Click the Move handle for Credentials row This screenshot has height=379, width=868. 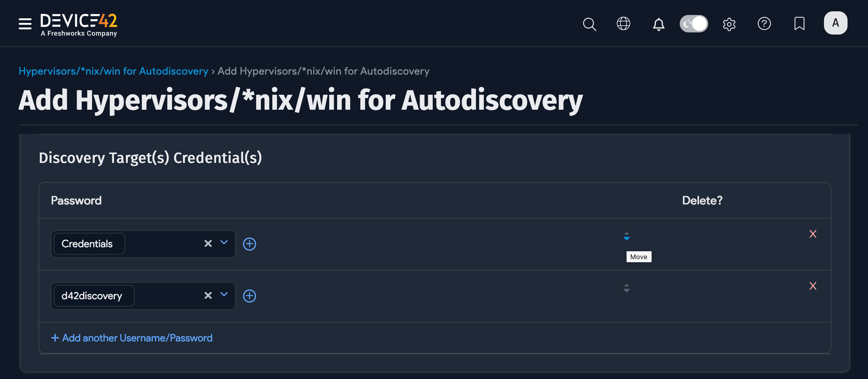click(x=627, y=236)
